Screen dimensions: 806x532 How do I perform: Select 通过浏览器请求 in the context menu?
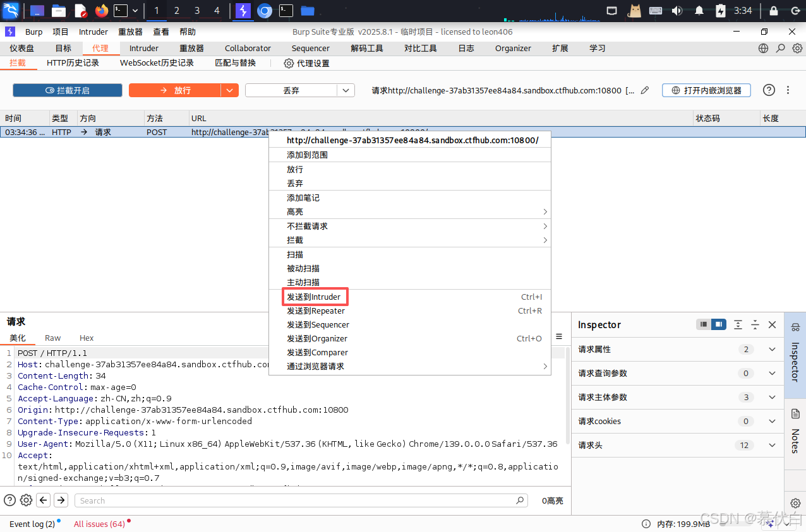click(410, 366)
